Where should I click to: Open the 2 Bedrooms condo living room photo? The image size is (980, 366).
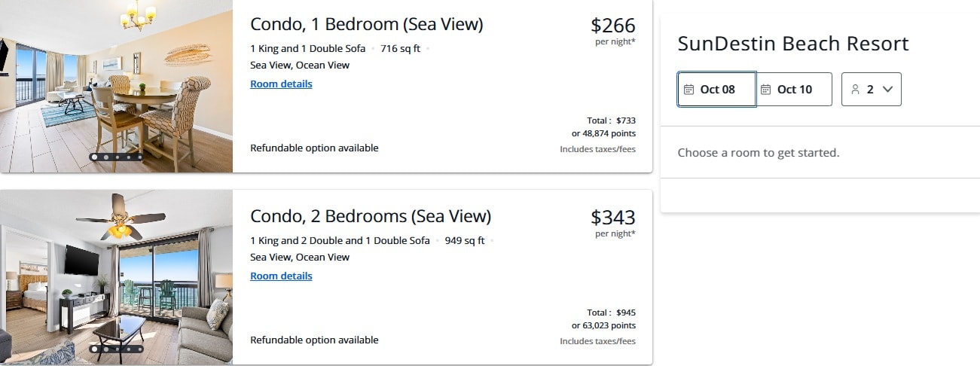(x=116, y=277)
